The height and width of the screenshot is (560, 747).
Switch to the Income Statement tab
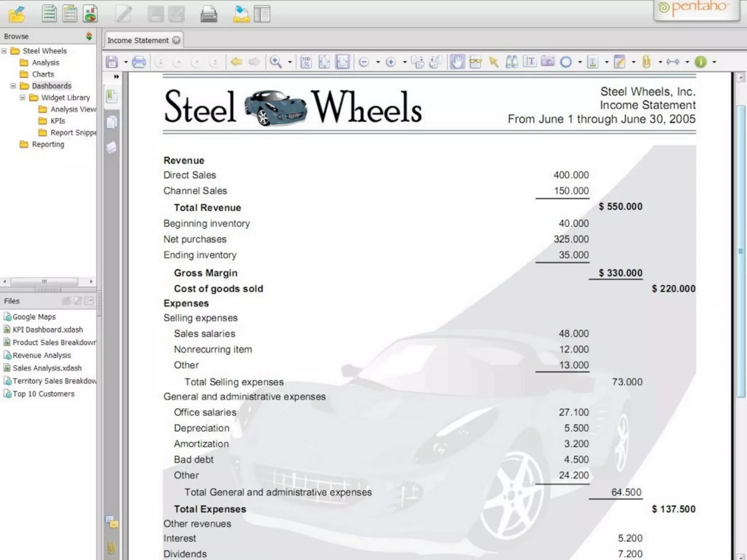138,40
